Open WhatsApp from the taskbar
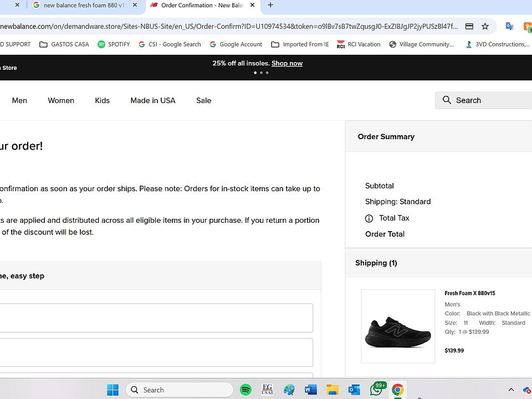This screenshot has width=532, height=399. coord(377,389)
